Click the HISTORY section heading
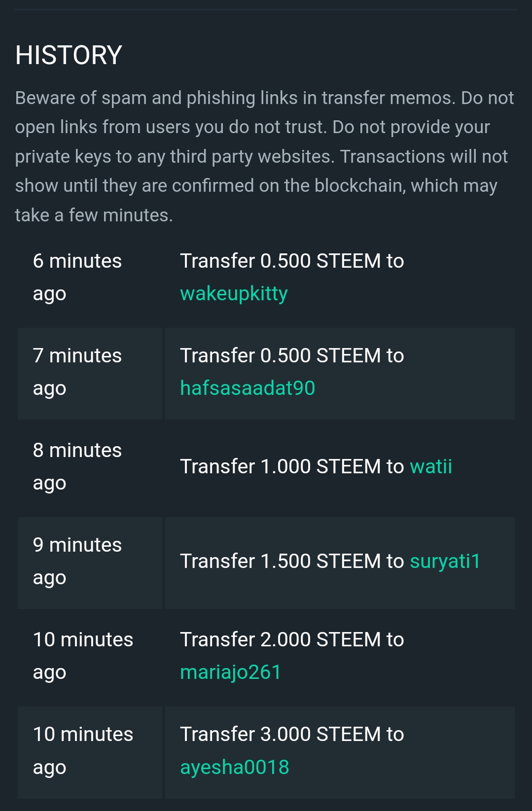This screenshot has height=811, width=532. click(69, 55)
